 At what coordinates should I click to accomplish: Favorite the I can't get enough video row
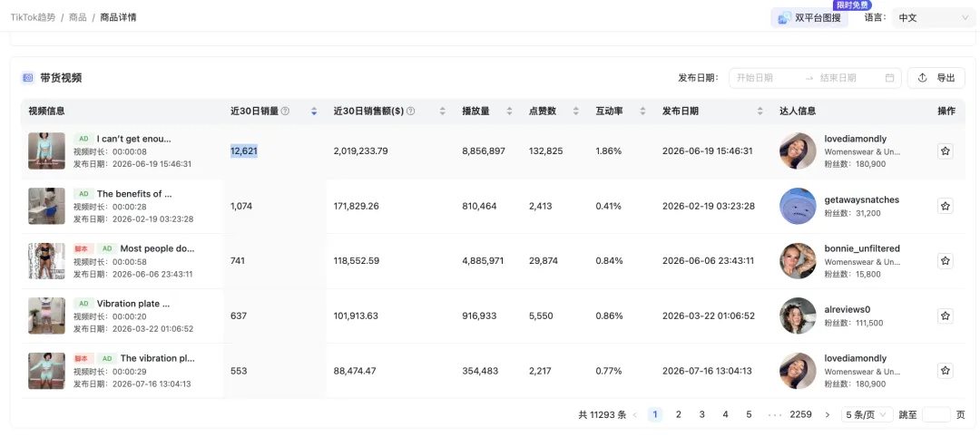pos(945,151)
